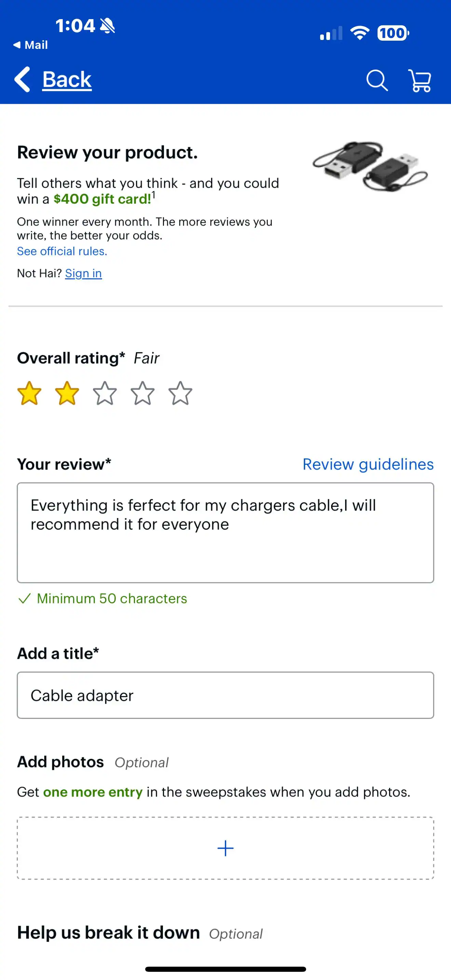Tap the back chevron arrow
This screenshot has height=980, width=451.
click(22, 80)
